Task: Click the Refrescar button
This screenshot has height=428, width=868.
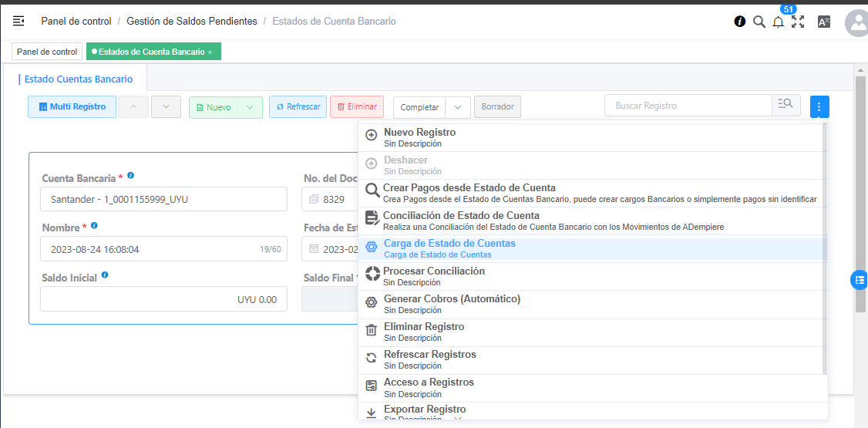Action: (x=298, y=107)
